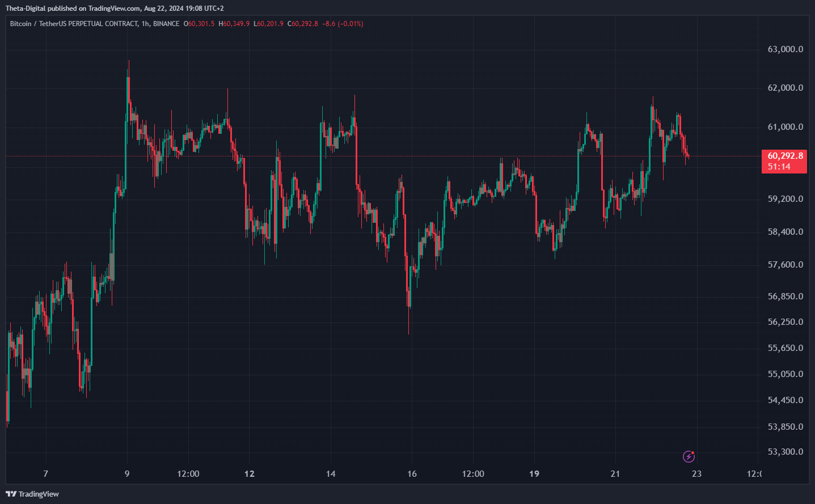The image size is (815, 504).
Task: Click the TradingView logo at bottom left
Action: [32, 494]
